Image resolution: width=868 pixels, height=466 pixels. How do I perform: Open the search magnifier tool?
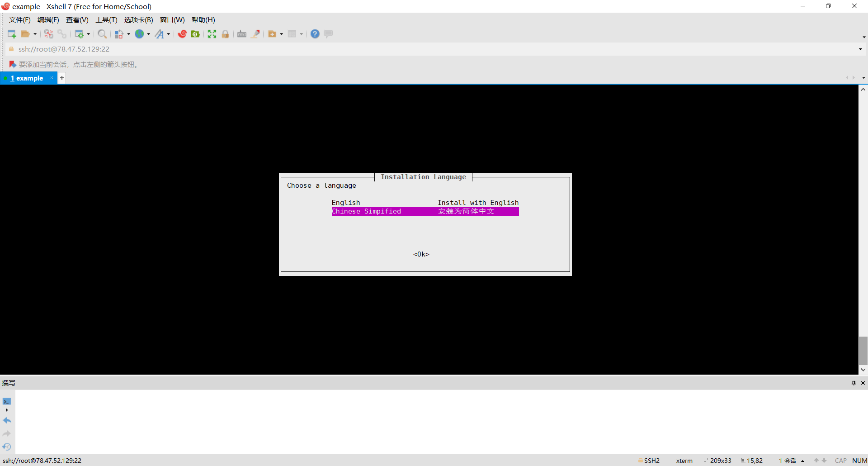102,34
